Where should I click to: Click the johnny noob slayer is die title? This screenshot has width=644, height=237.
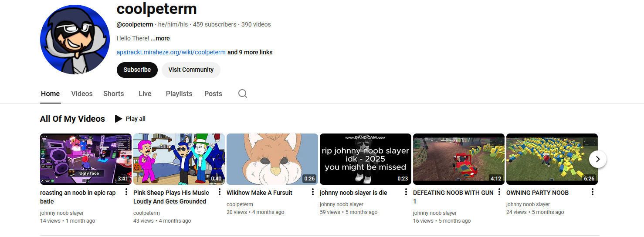pyautogui.click(x=353, y=193)
